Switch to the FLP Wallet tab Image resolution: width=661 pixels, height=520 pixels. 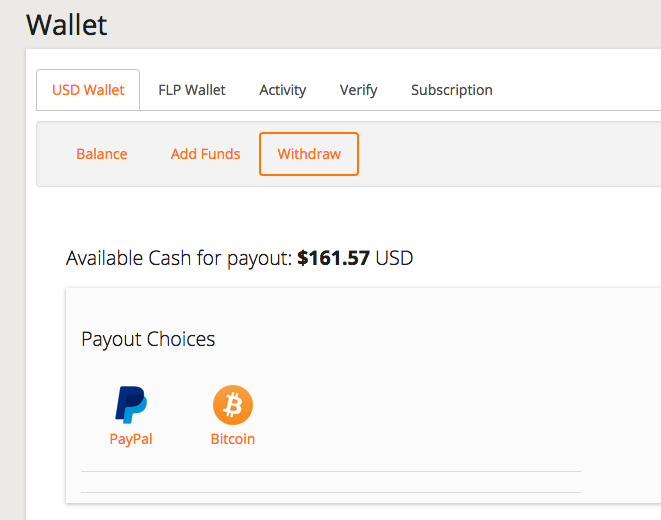(192, 90)
